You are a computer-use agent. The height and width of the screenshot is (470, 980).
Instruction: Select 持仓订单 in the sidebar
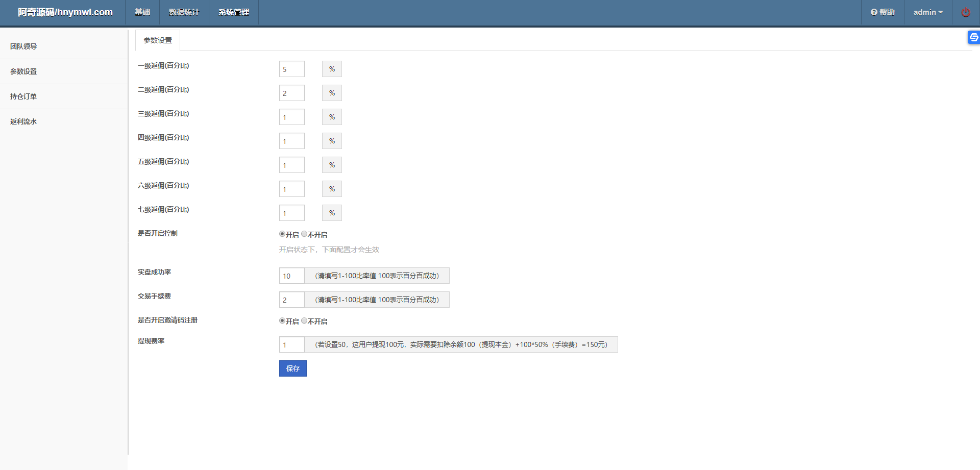23,96
